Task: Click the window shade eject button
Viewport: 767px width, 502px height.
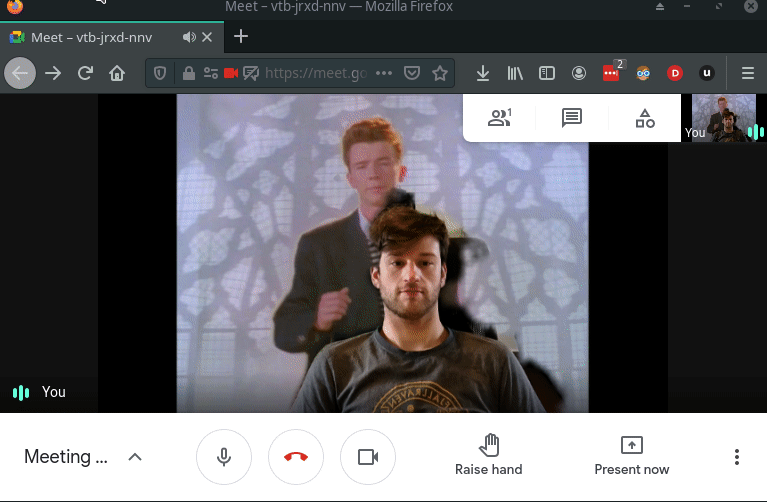Action: (660, 6)
